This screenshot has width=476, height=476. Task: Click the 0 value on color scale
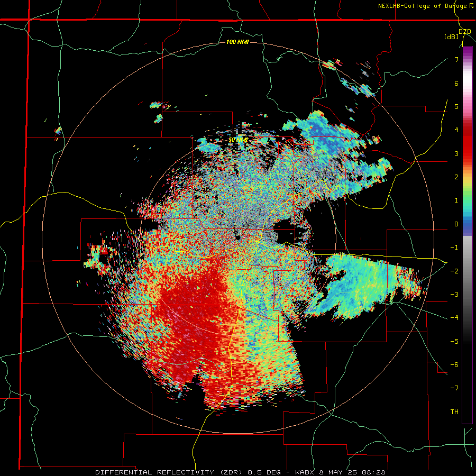(456, 224)
